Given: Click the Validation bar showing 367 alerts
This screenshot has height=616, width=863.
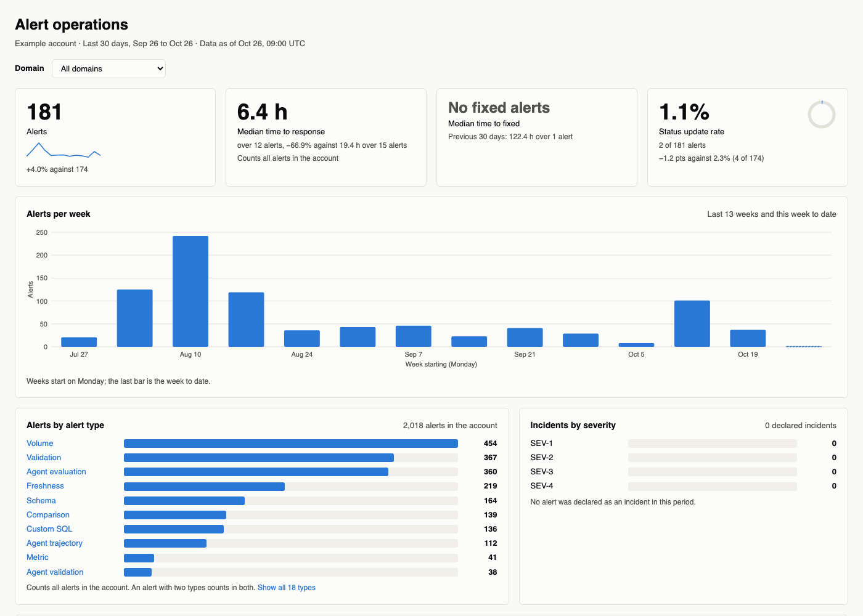Looking at the screenshot, I should (259, 458).
